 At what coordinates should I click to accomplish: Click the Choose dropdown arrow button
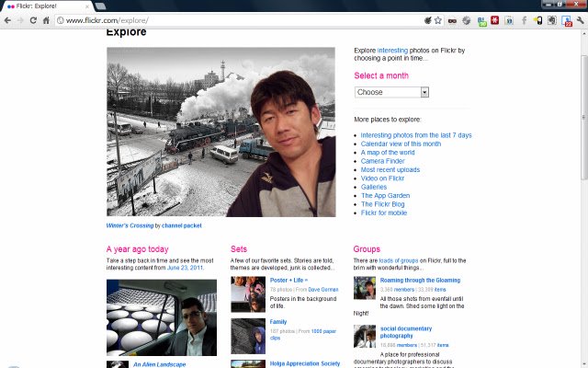424,92
